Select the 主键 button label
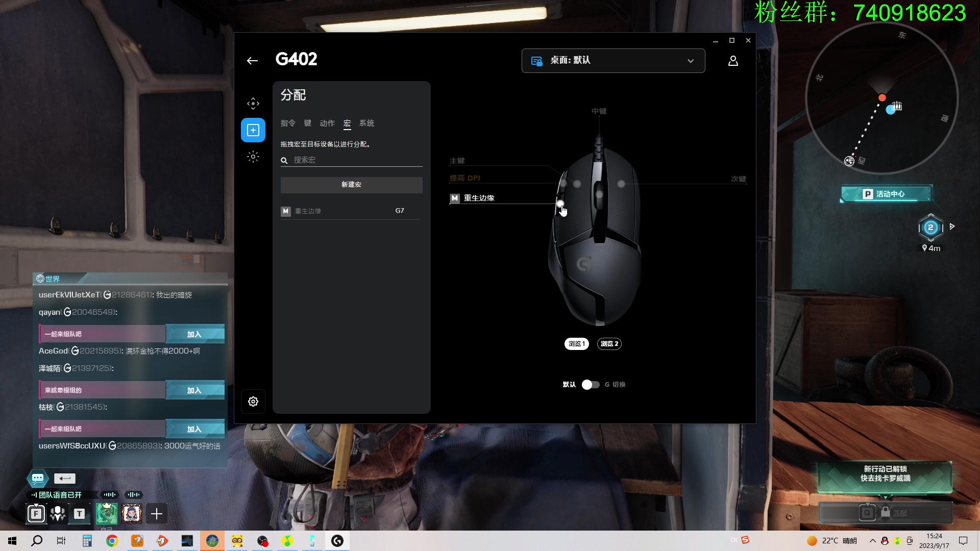The height and width of the screenshot is (551, 980). click(x=457, y=161)
